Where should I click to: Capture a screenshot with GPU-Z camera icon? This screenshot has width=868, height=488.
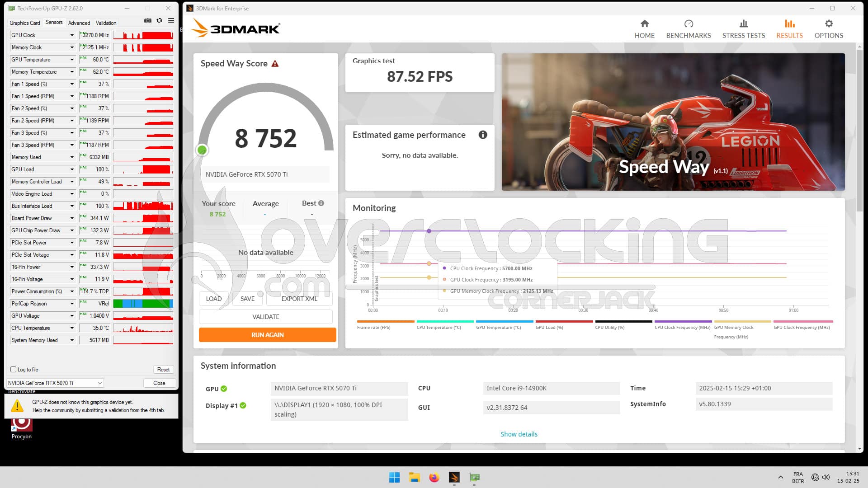147,20
